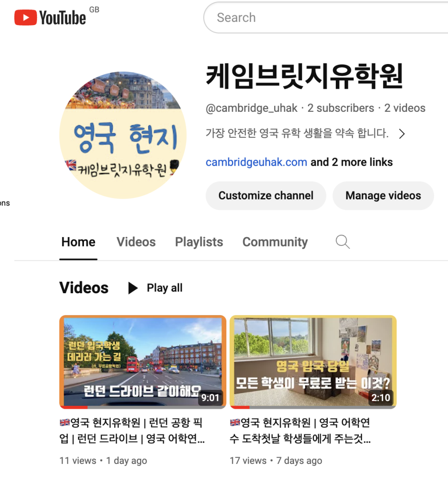The image size is (448, 483).
Task: Click the channel profile picture avatar
Action: (x=123, y=135)
